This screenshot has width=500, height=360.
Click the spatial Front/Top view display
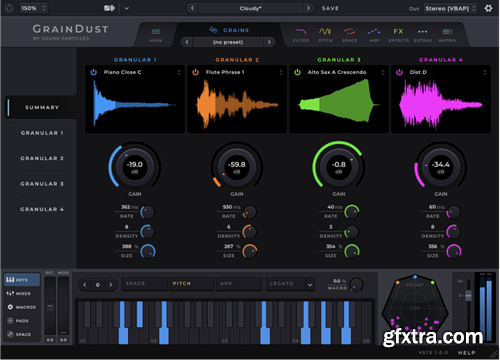tap(415, 307)
